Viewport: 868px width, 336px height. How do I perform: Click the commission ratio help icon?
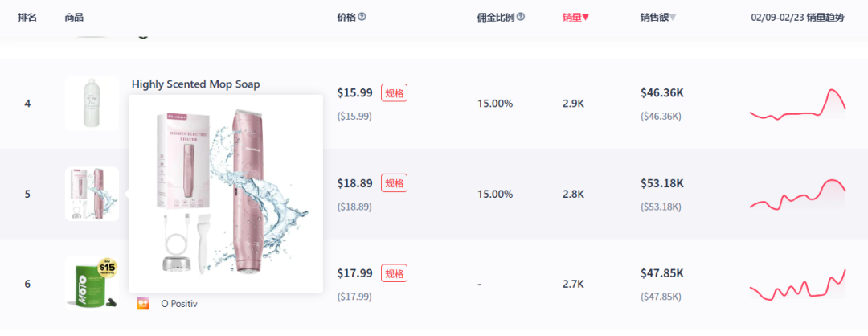coord(521,17)
